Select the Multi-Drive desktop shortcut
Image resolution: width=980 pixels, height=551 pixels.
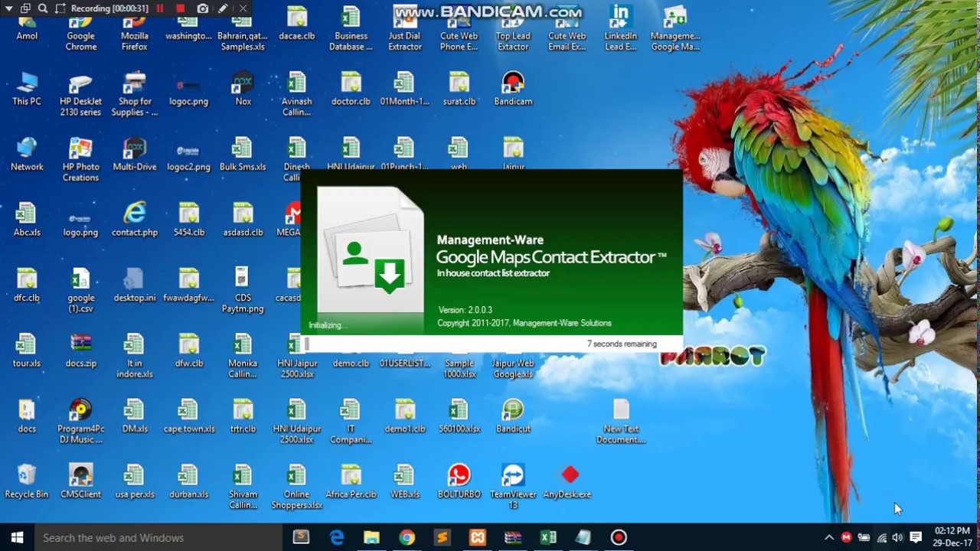coord(135,155)
